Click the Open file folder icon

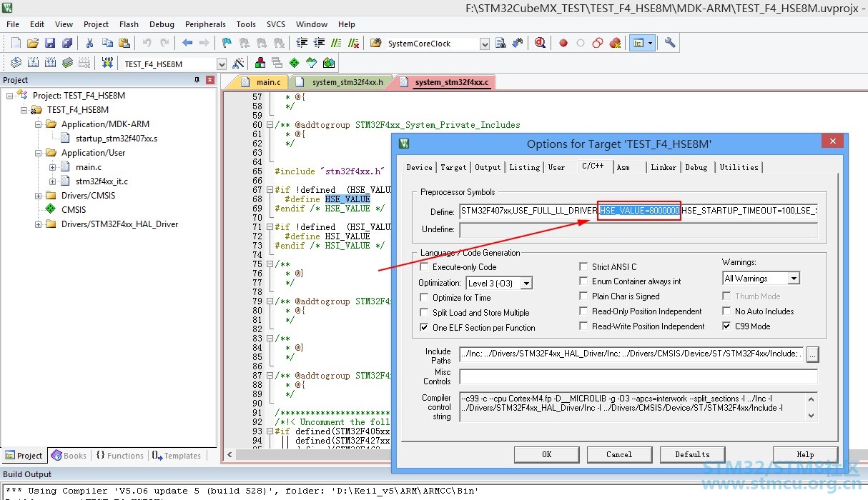[x=33, y=43]
